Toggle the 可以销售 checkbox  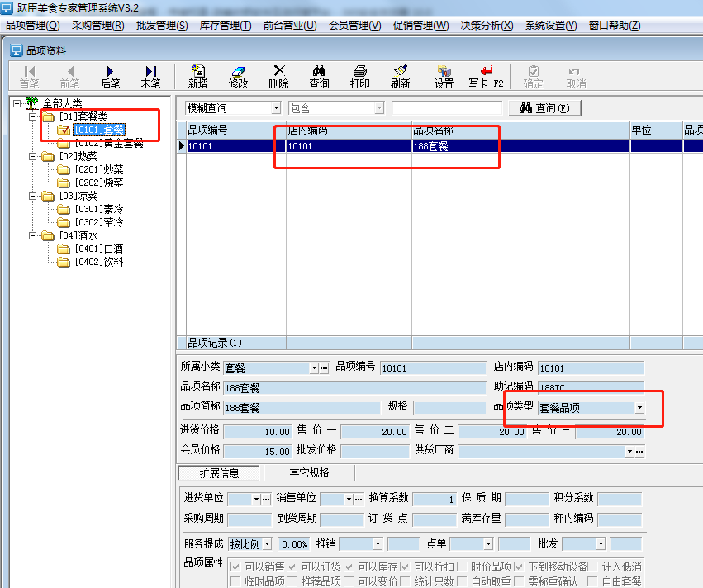237,567
